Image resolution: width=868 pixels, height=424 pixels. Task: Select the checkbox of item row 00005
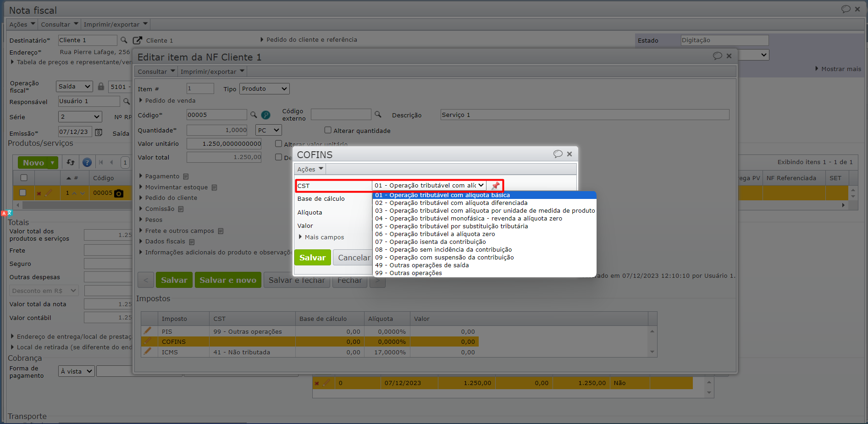click(23, 193)
